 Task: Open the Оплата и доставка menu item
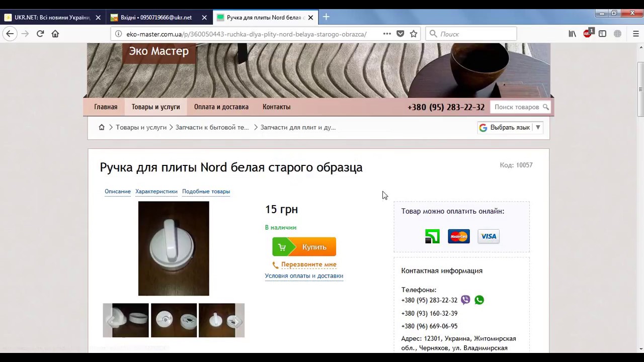tap(221, 107)
